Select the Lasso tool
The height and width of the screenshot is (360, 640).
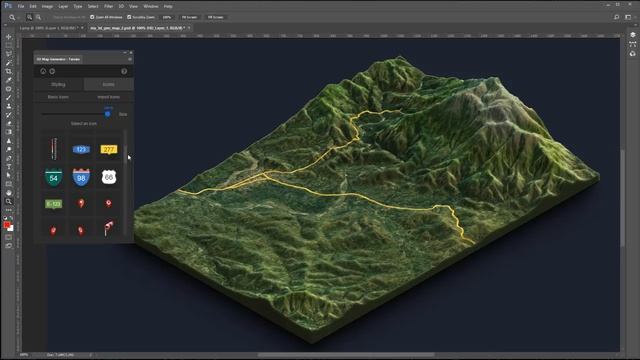pos(9,54)
